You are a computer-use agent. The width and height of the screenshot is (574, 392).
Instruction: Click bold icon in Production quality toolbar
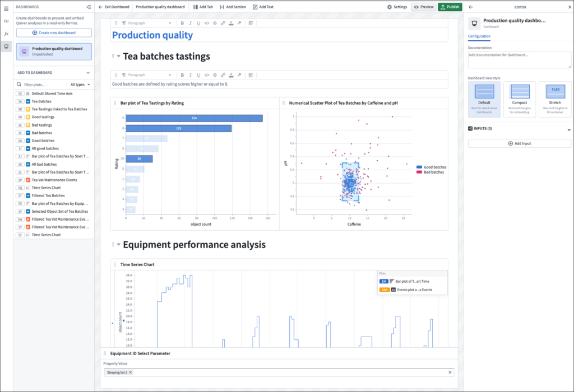tap(182, 23)
